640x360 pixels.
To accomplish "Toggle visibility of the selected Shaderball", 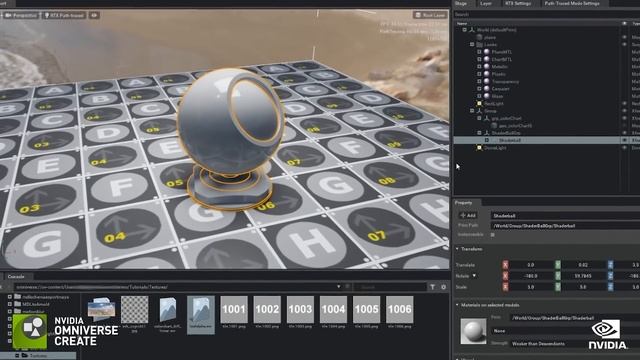I will click(624, 140).
